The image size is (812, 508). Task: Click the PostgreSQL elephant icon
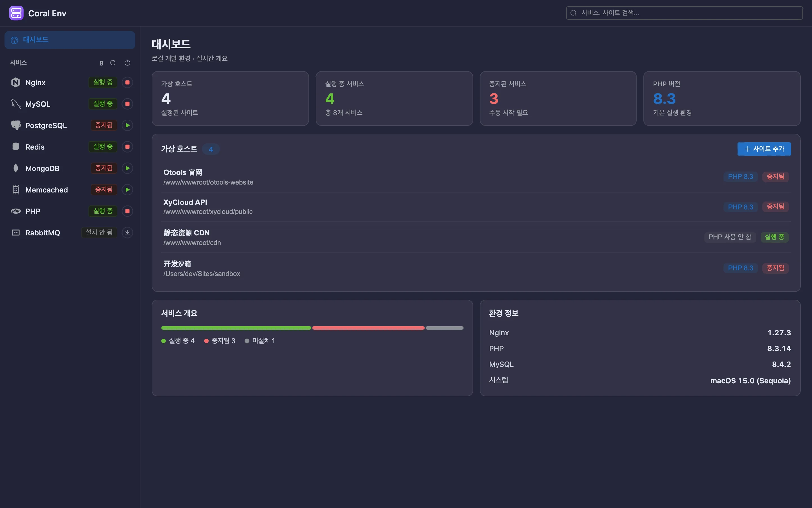pyautogui.click(x=16, y=125)
